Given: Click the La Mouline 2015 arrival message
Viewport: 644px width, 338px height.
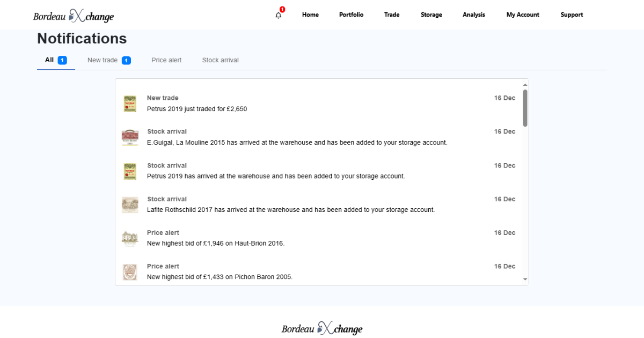Looking at the screenshot, I should (x=297, y=143).
